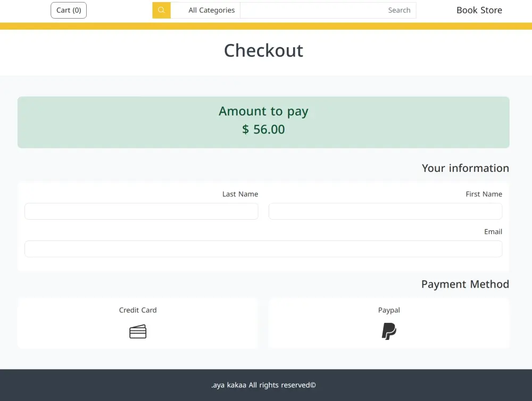This screenshot has width=532, height=401.
Task: Click the Payment Method section title
Action: point(465,284)
